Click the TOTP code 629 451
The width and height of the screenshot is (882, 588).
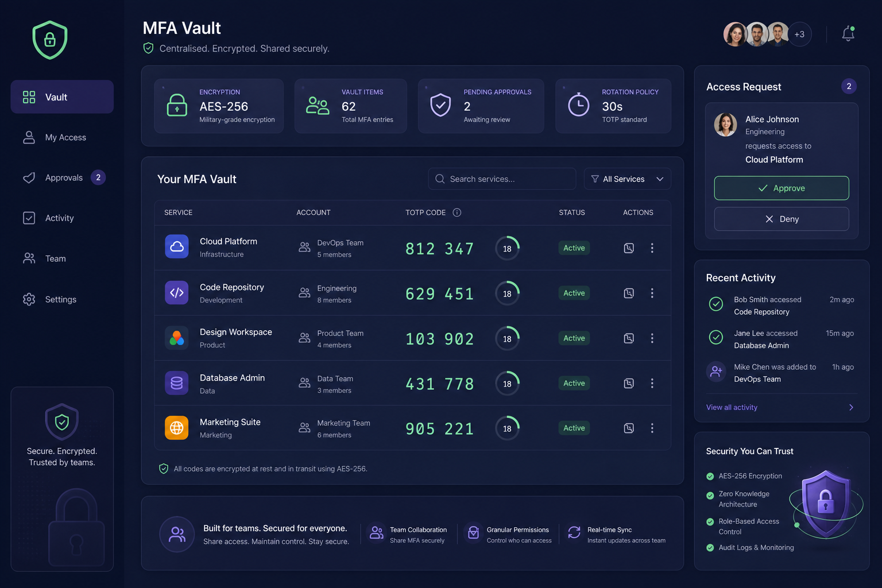pos(440,293)
